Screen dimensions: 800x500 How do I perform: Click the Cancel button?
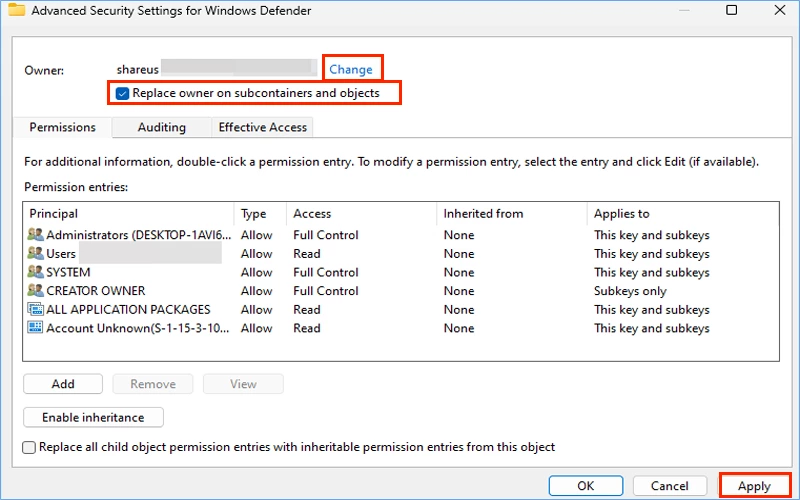click(670, 486)
